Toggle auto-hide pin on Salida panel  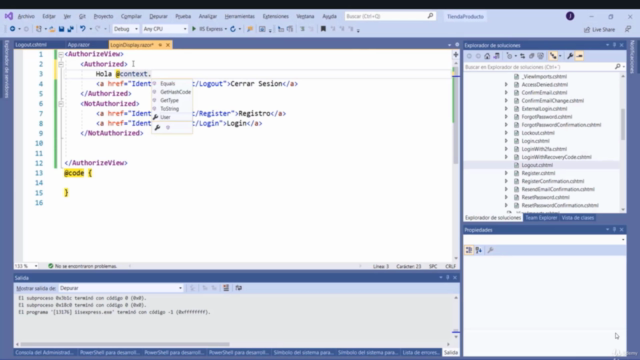tap(448, 278)
